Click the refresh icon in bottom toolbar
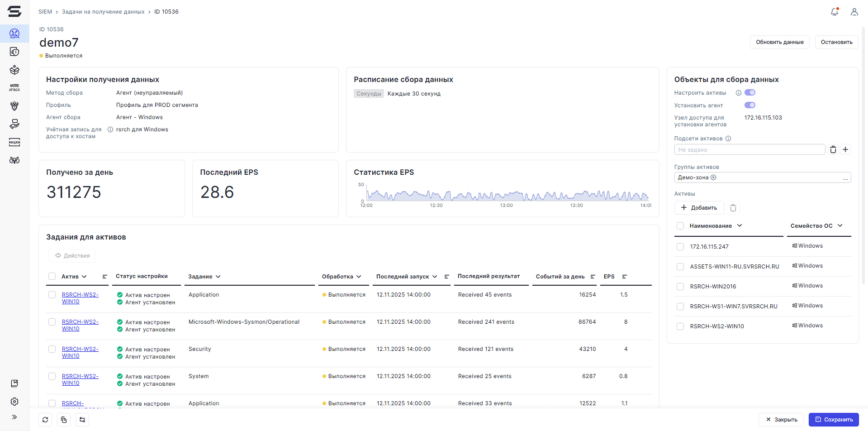868x431 pixels. coord(45,420)
